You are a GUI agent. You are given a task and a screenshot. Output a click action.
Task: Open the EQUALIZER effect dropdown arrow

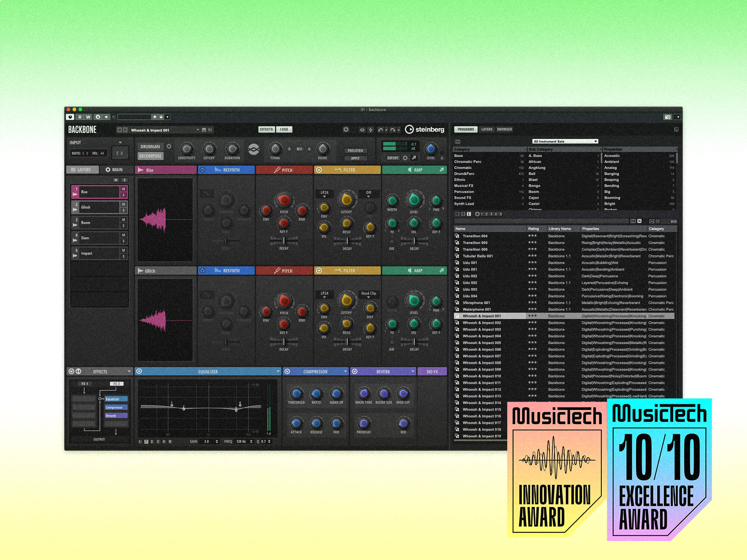point(278,371)
